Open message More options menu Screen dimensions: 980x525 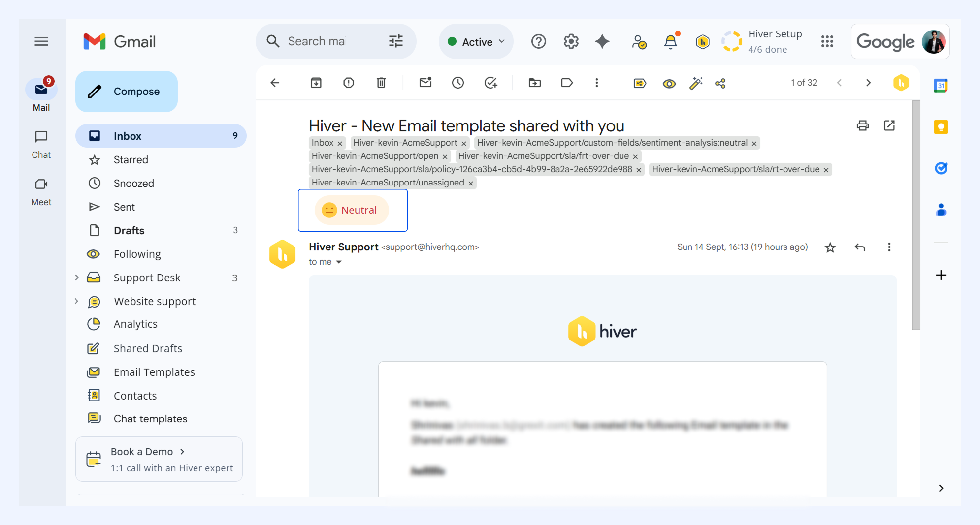point(889,247)
